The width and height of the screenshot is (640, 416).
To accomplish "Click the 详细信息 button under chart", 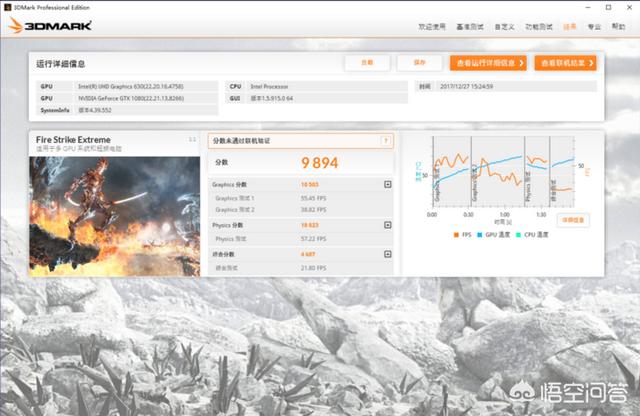I will [573, 220].
